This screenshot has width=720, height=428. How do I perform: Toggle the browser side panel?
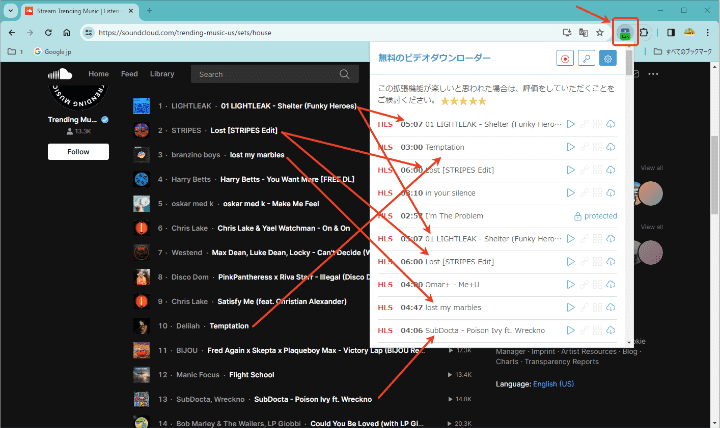tap(671, 33)
